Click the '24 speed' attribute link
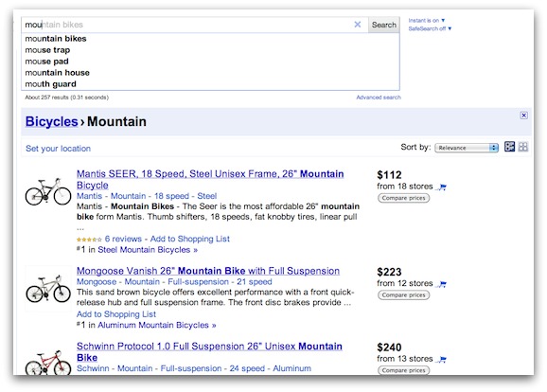This screenshot has height=392, width=547. [247, 368]
